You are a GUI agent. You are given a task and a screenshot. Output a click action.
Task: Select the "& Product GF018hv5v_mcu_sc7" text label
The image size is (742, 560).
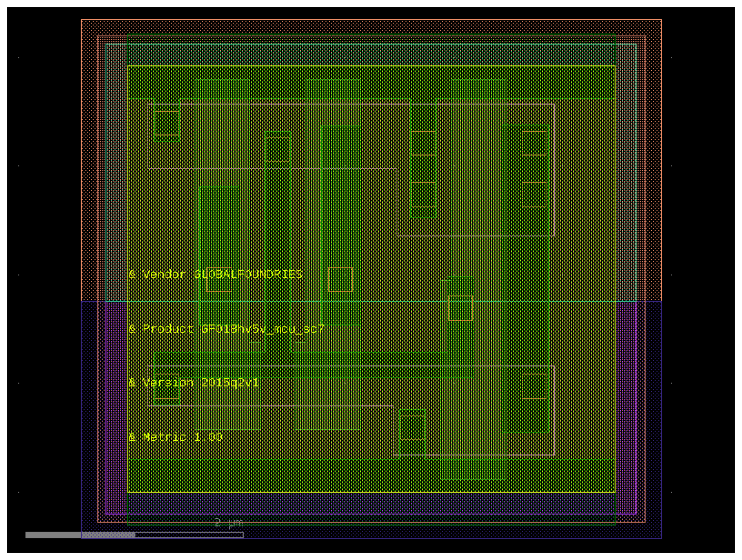[226, 329]
